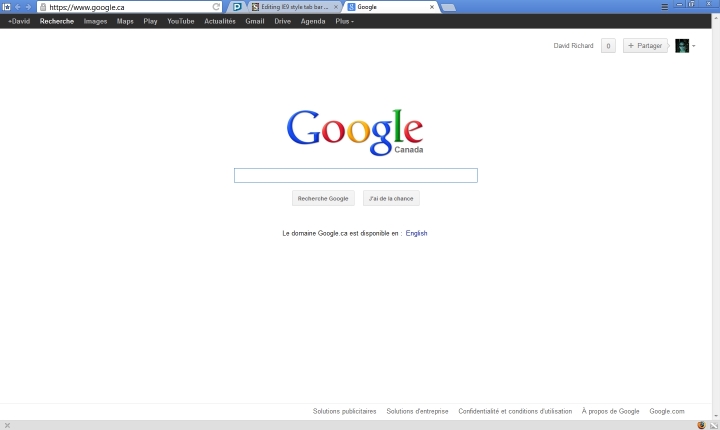Click the Partager share button
This screenshot has height=430, width=720.
645,45
